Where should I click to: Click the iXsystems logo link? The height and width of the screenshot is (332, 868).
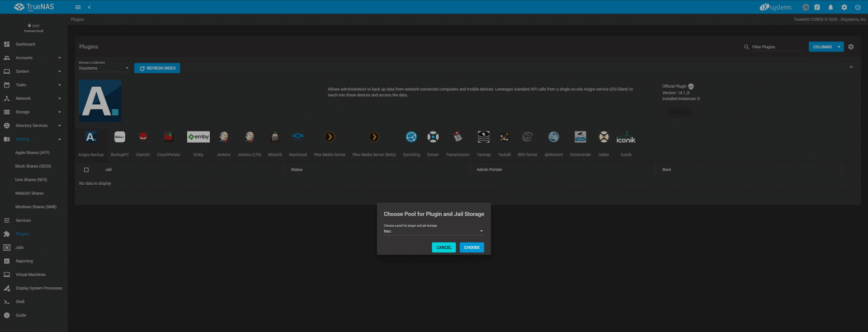tap(776, 7)
